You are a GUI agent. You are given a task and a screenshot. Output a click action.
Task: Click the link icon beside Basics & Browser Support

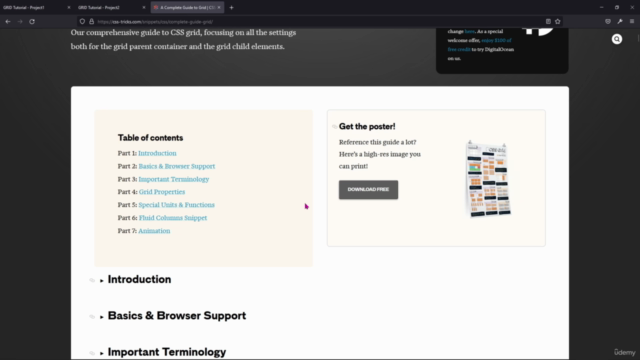(92, 316)
